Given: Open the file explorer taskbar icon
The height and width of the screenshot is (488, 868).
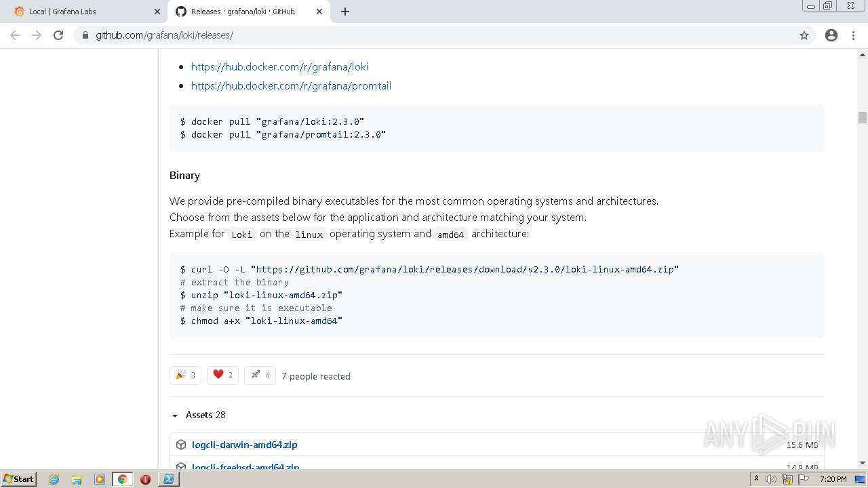Looking at the screenshot, I should coord(77,479).
